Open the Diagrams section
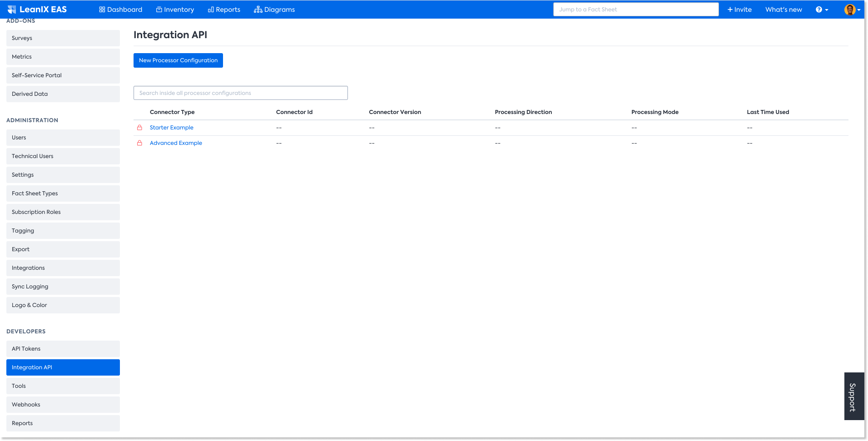The height and width of the screenshot is (441, 868). [x=274, y=10]
